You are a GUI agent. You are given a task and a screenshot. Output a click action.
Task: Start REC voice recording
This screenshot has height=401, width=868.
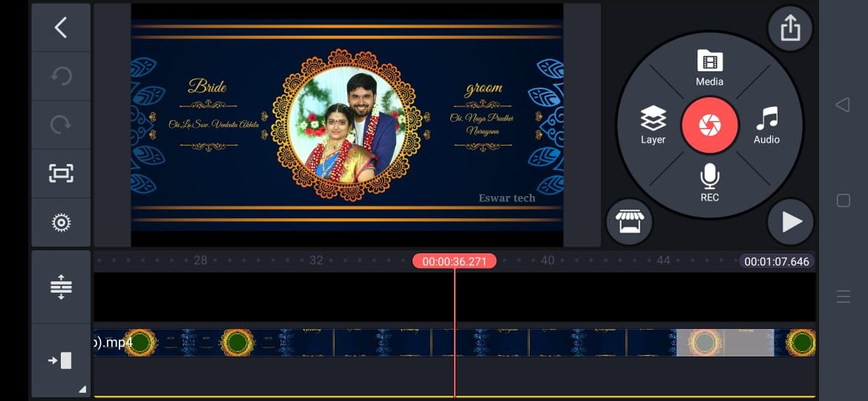point(709,183)
